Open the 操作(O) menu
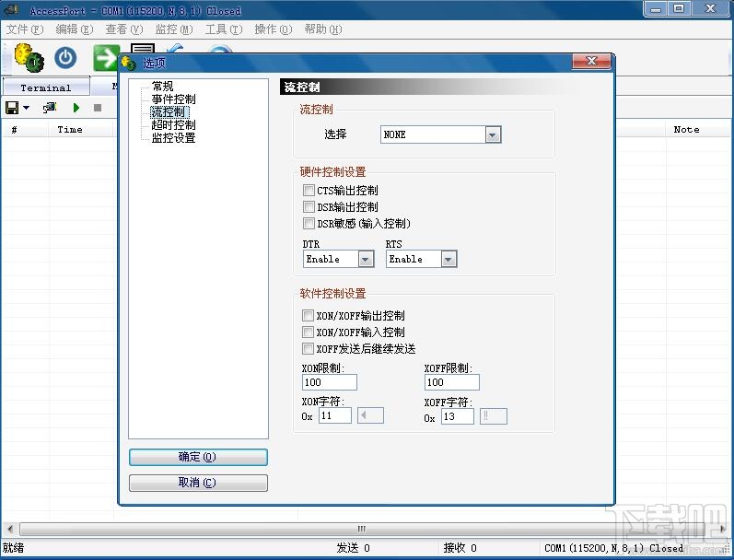This screenshot has height=560, width=734. 274,29
